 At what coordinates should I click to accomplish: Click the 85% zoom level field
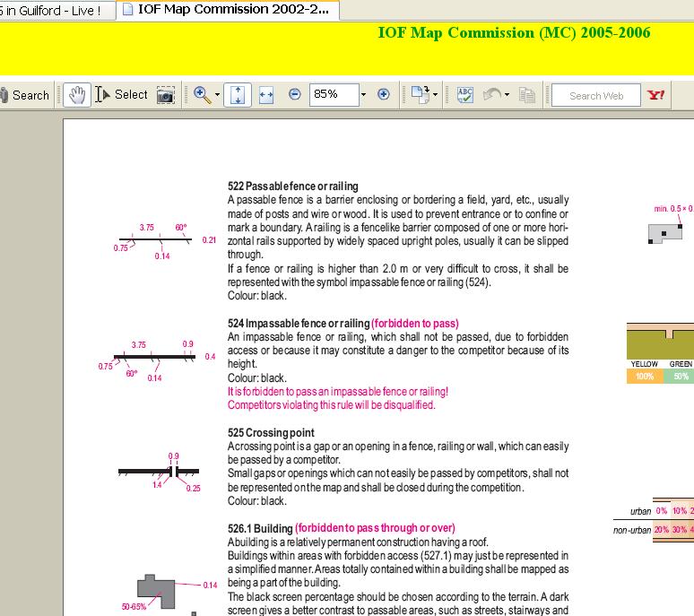coord(334,95)
